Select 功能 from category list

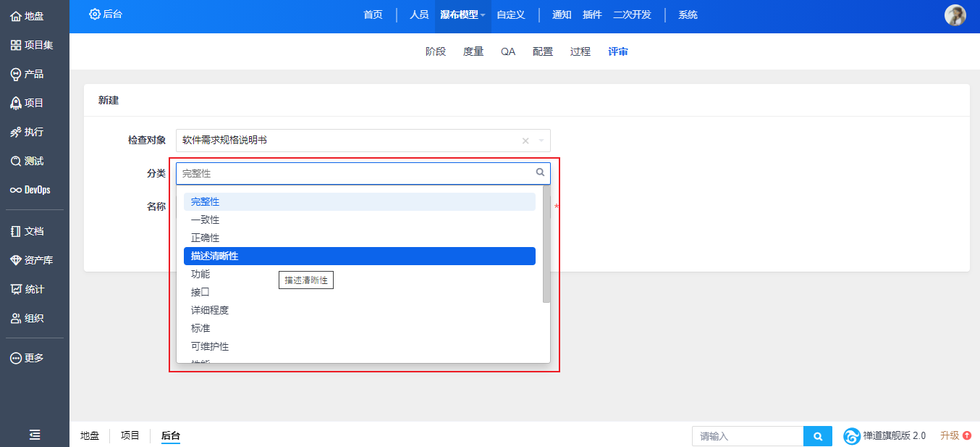point(360,274)
